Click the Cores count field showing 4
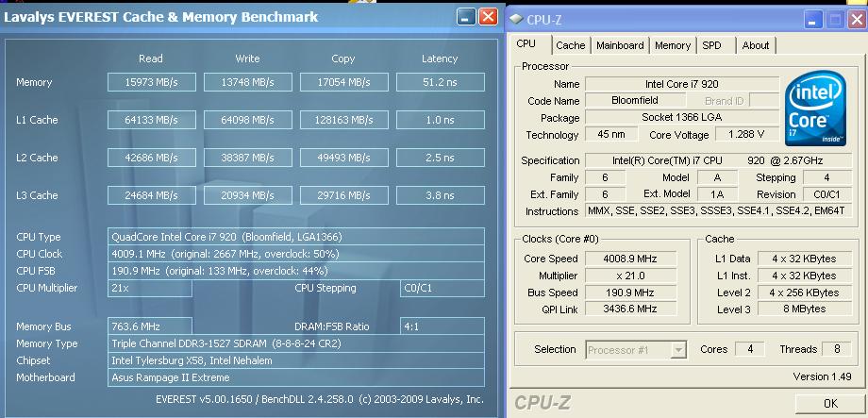The image size is (868, 418). pyautogui.click(x=750, y=349)
